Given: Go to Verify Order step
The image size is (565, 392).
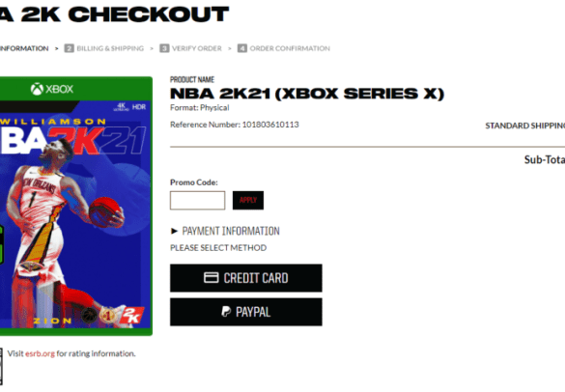Looking at the screenshot, I should [x=196, y=48].
